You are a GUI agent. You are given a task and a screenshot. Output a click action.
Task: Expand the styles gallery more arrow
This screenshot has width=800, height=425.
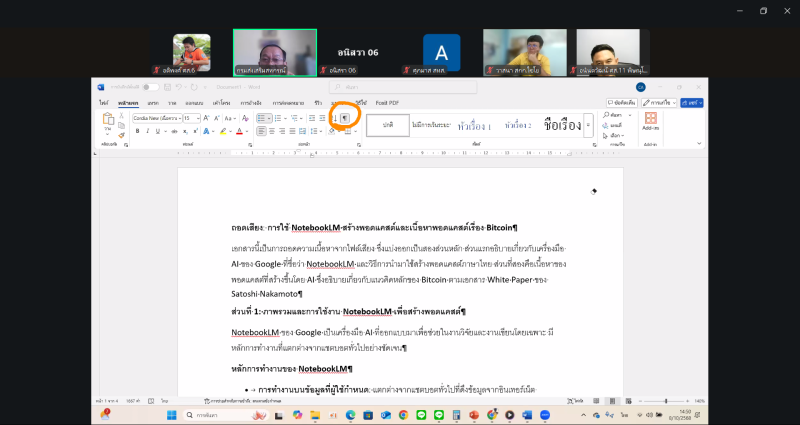click(589, 125)
